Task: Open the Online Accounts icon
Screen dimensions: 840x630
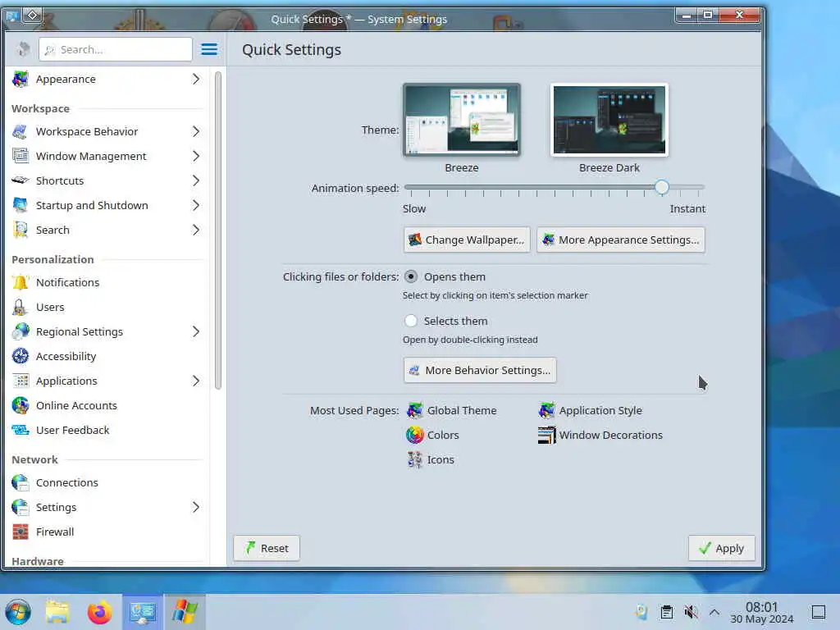Action: click(21, 405)
